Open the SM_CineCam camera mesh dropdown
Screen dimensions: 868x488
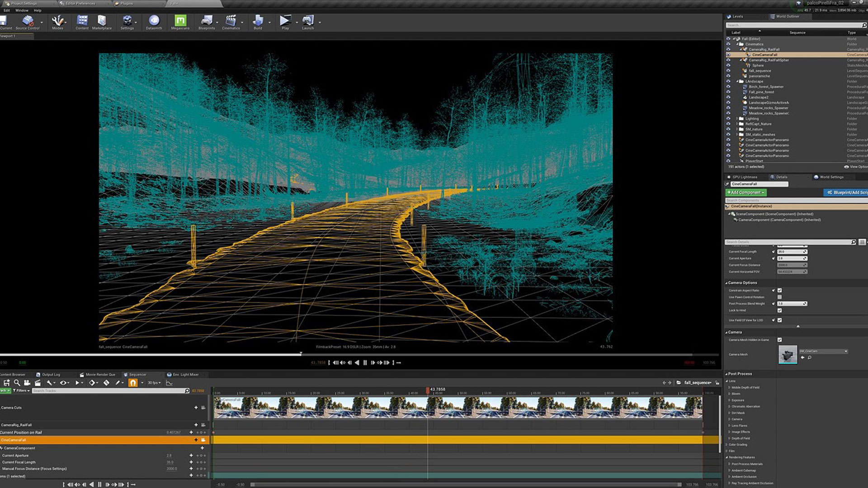[x=823, y=351]
